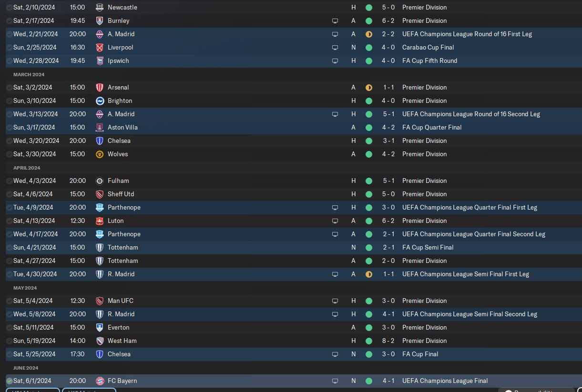Click the Newcastle club badge
Image resolution: width=582 pixels, height=392 pixels.
pos(100,8)
